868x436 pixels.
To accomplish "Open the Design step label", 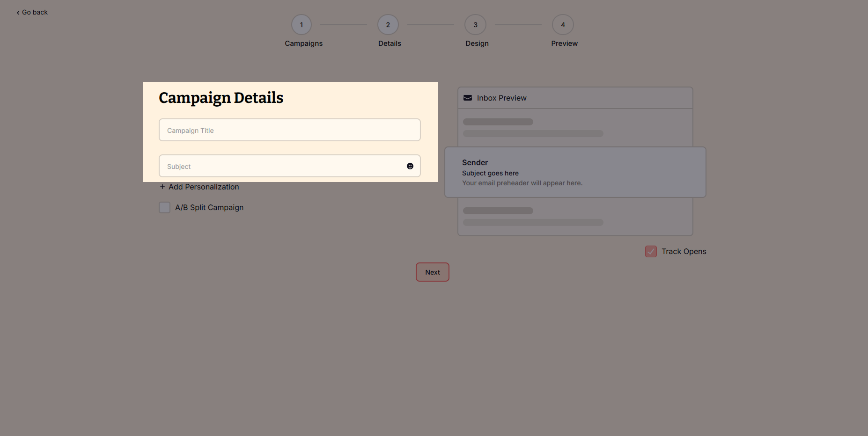I will coord(477,44).
